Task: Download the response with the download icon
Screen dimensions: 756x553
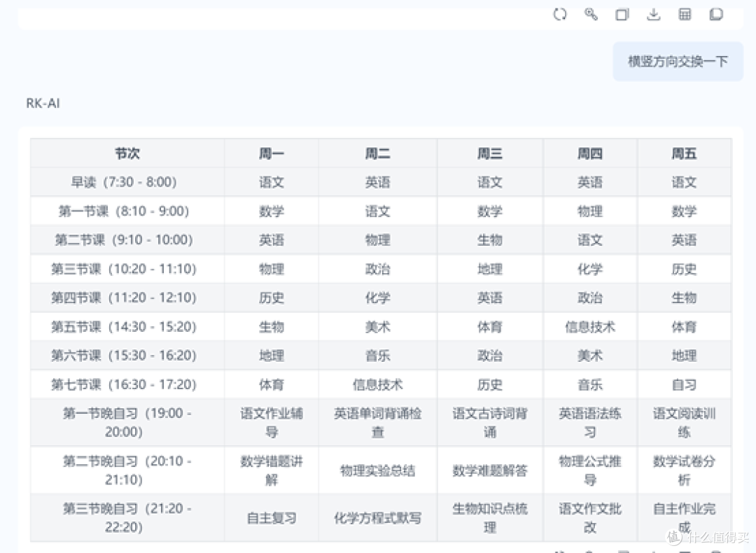Action: [653, 15]
